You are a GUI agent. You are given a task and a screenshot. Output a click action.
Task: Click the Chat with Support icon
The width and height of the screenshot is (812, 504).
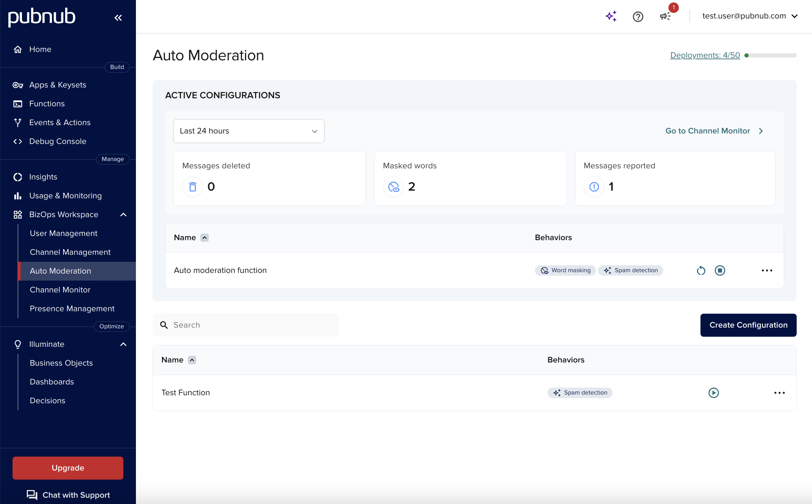(32, 495)
